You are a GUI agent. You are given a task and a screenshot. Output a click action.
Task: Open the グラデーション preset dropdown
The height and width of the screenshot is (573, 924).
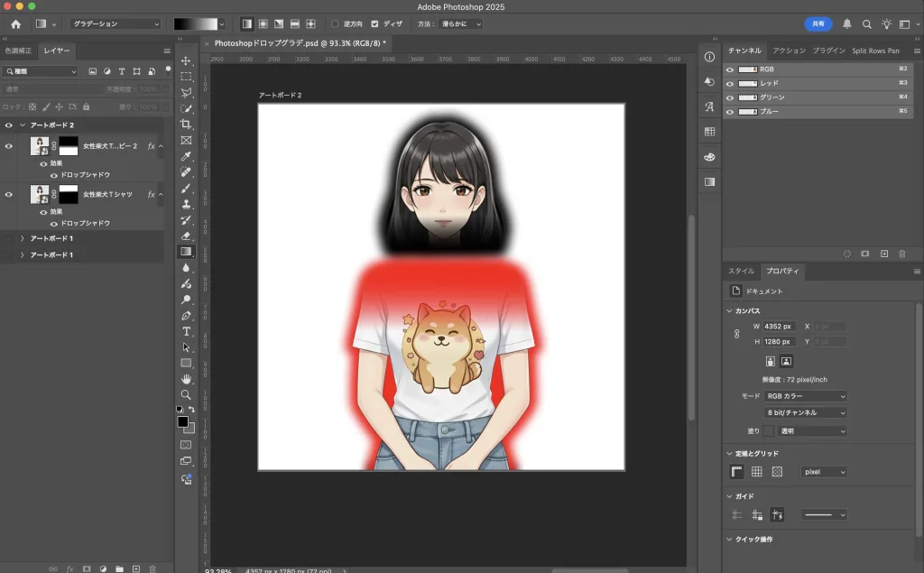pos(115,24)
